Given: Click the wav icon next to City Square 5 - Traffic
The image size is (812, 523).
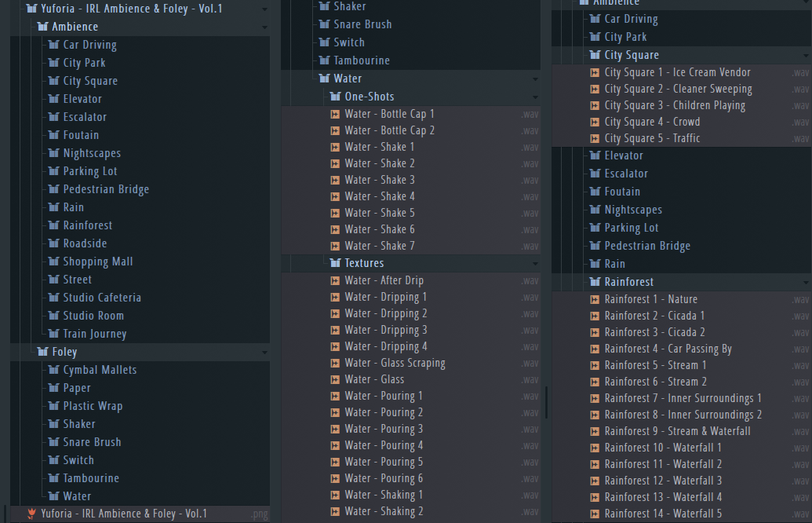Looking at the screenshot, I should 595,138.
